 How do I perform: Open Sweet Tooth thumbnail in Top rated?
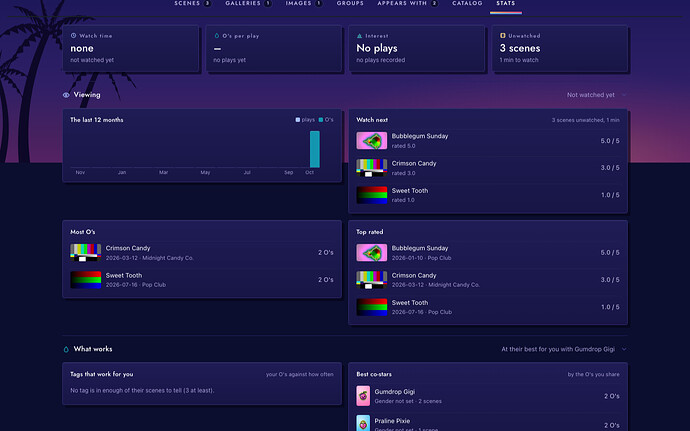point(371,307)
